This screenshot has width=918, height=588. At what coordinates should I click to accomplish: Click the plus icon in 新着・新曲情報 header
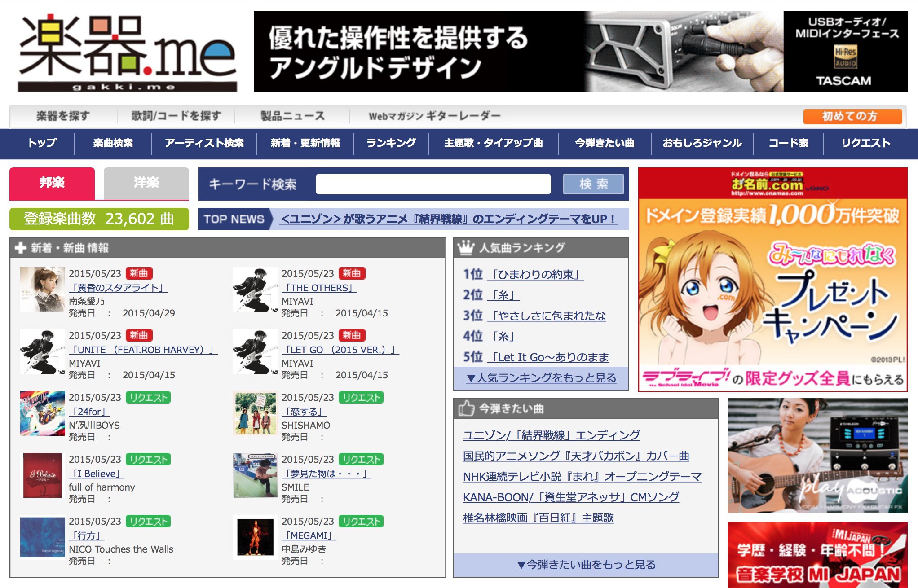[21, 248]
